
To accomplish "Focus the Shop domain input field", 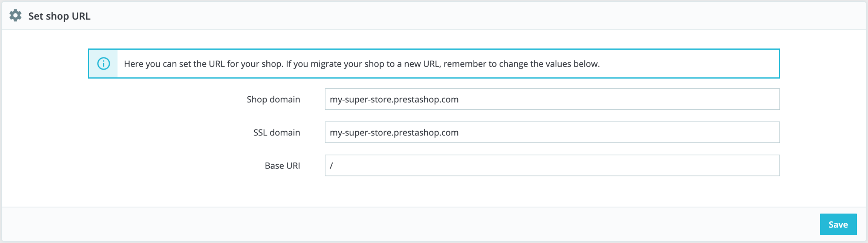I will pyautogui.click(x=552, y=99).
